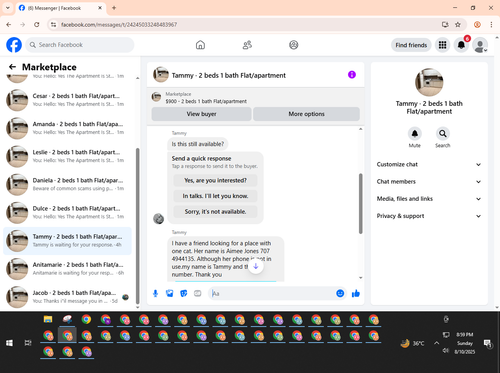
Task: Open the Groups icon in top navigation
Action: pos(294,45)
